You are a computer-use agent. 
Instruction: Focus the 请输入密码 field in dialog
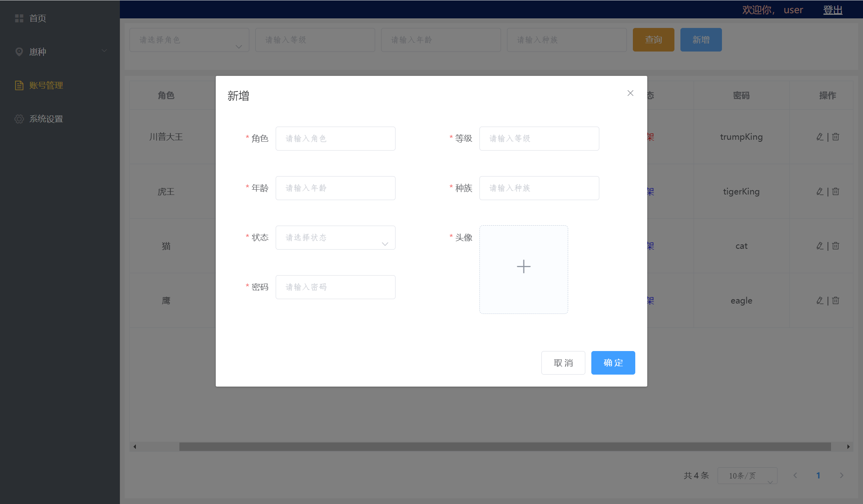[x=336, y=287]
